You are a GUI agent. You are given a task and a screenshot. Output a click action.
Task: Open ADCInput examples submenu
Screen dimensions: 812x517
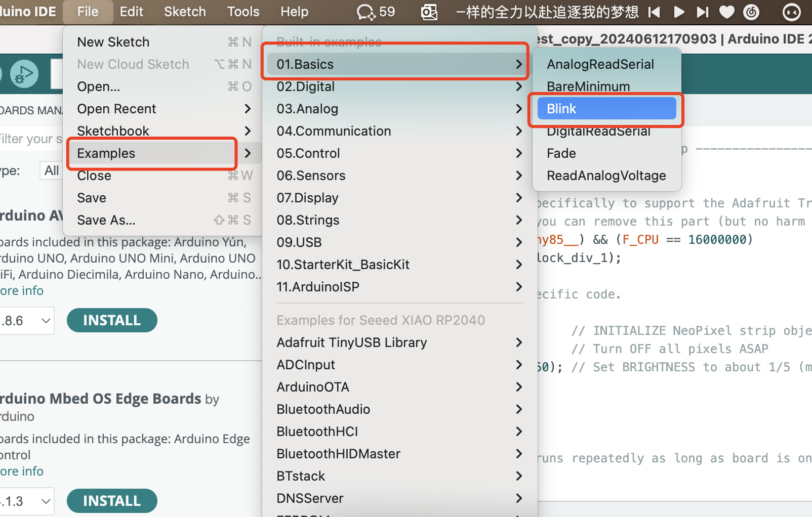click(x=399, y=365)
